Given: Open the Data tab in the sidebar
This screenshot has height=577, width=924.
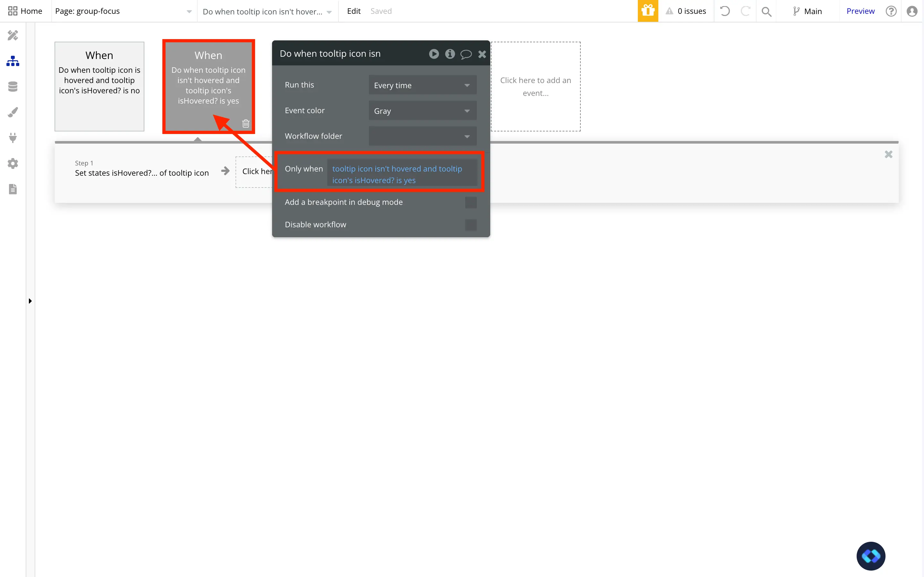Looking at the screenshot, I should tap(13, 86).
